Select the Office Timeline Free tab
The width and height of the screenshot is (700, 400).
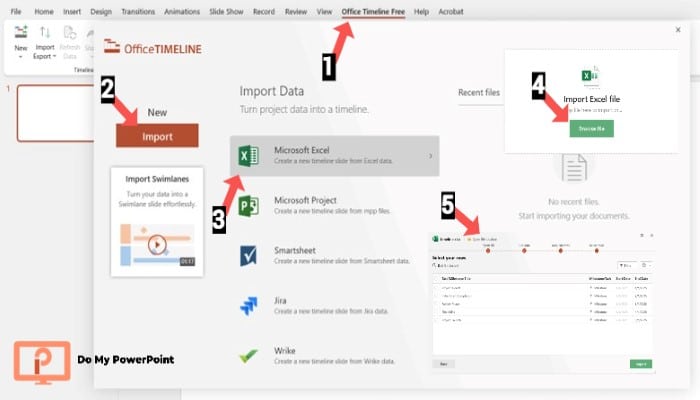373,12
